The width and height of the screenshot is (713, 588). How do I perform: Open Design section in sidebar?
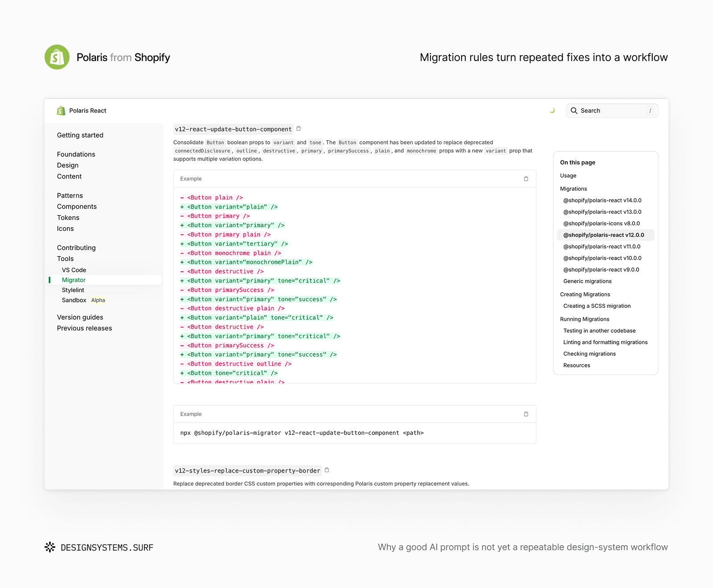68,165
